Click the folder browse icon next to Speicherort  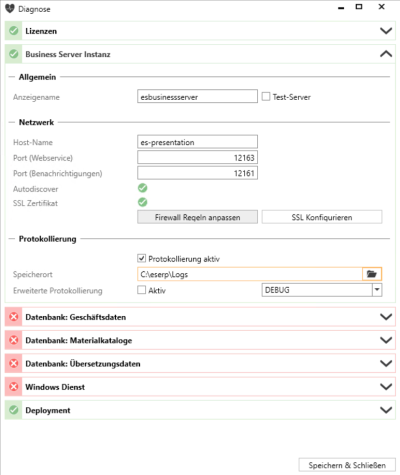point(372,274)
